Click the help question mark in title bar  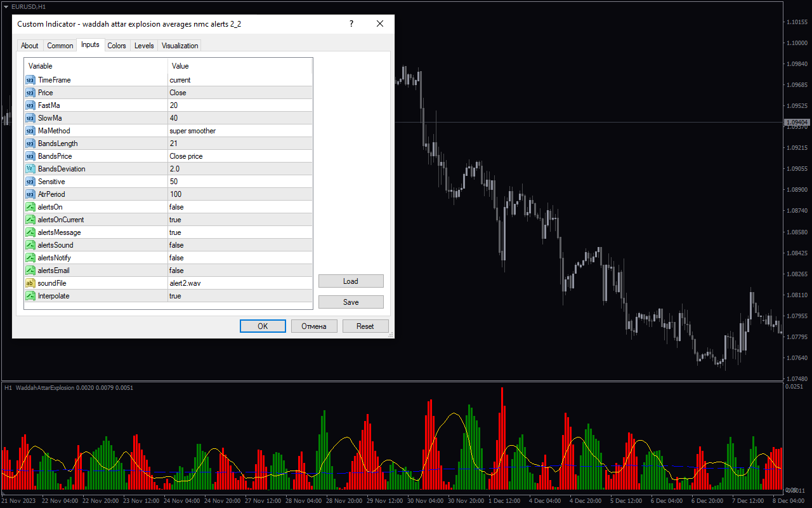point(351,24)
